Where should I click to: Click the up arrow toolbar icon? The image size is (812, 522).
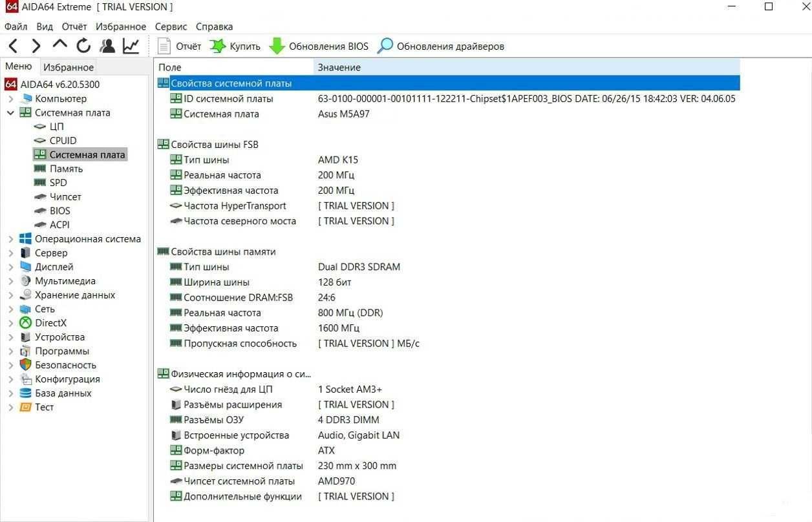[x=59, y=45]
